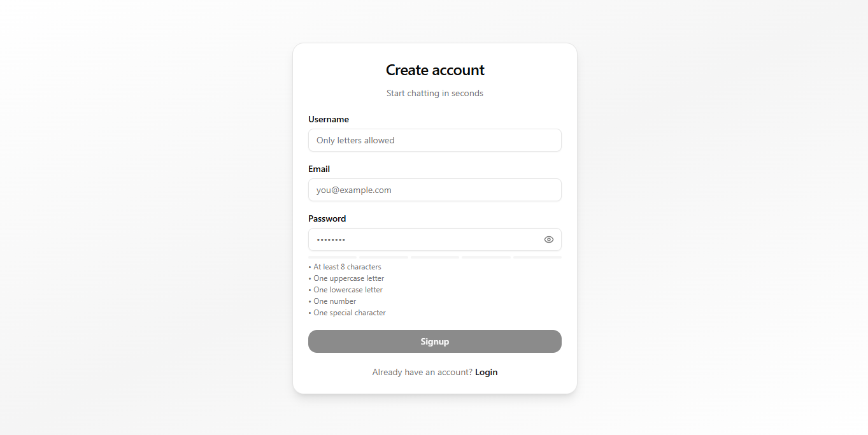The image size is (868, 435).
Task: Focus the Username input field
Action: [434, 140]
